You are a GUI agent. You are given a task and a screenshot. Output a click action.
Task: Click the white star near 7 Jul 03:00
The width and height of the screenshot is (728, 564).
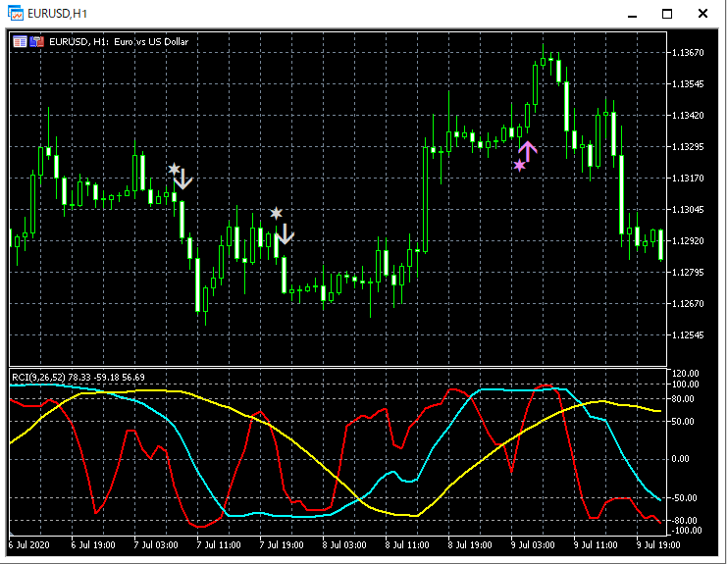(174, 169)
